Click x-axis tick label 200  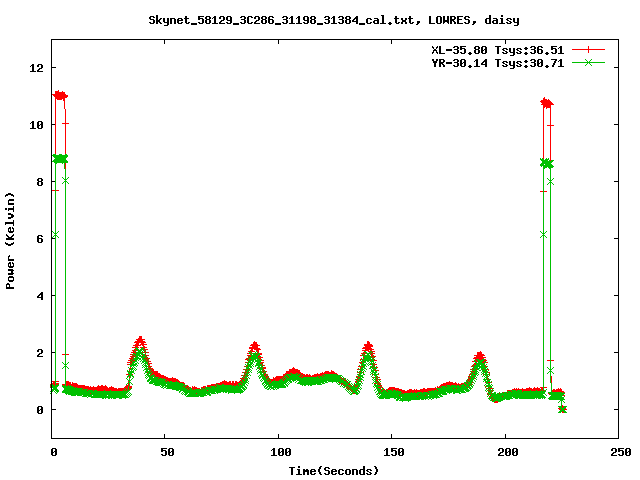click(x=507, y=452)
